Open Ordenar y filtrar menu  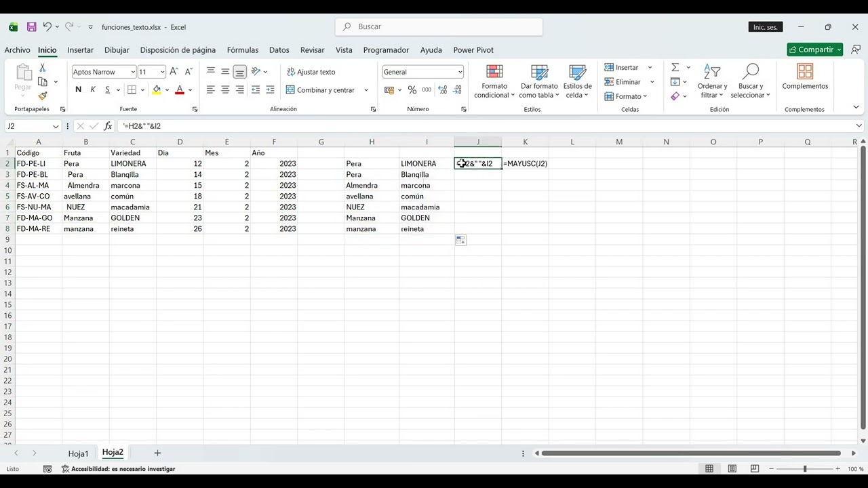[x=712, y=82]
